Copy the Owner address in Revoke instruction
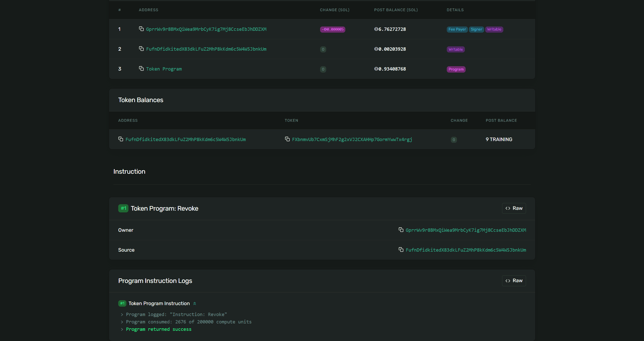644x341 pixels. coord(401,230)
